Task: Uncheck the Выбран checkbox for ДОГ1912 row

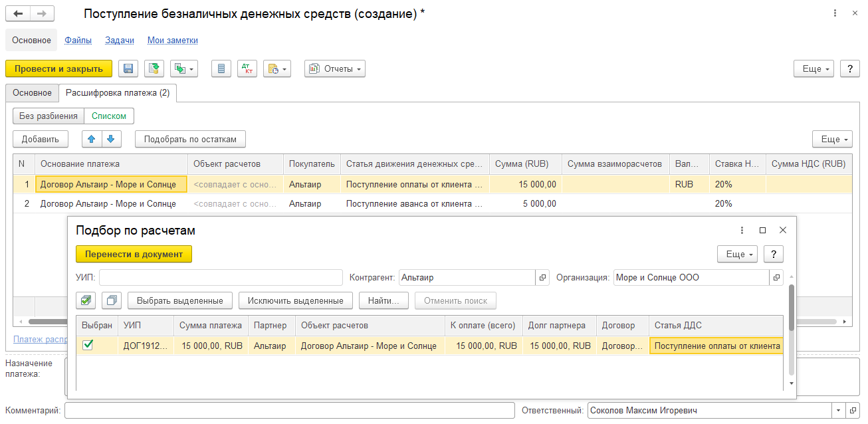Action: pyautogui.click(x=88, y=345)
